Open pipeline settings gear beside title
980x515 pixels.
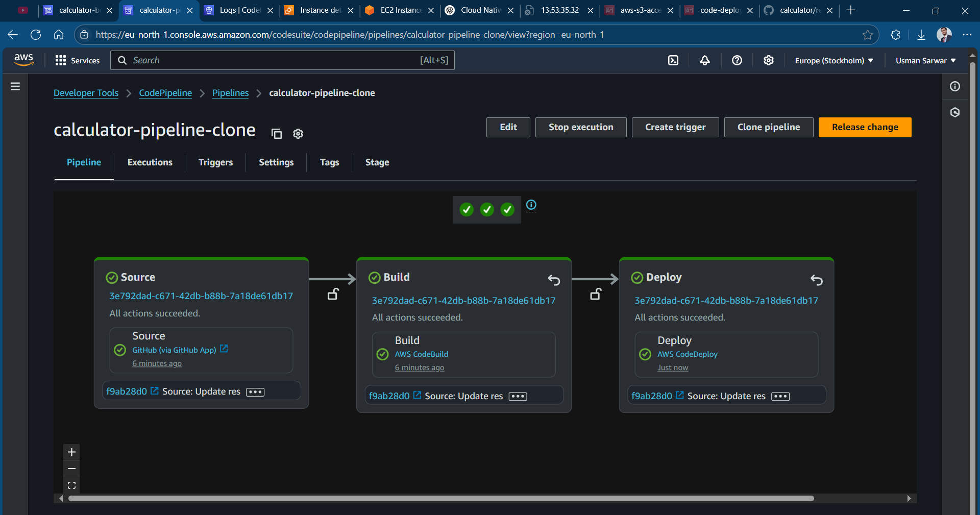click(298, 134)
